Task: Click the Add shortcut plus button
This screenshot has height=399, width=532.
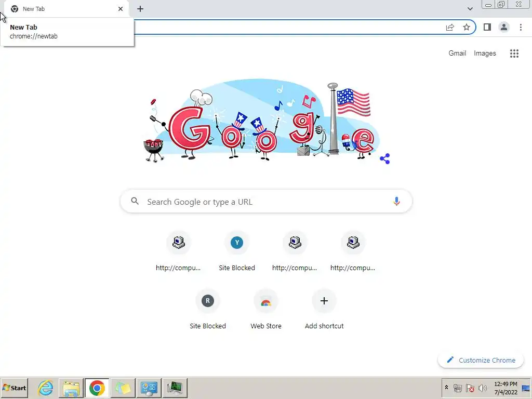Action: pyautogui.click(x=324, y=301)
